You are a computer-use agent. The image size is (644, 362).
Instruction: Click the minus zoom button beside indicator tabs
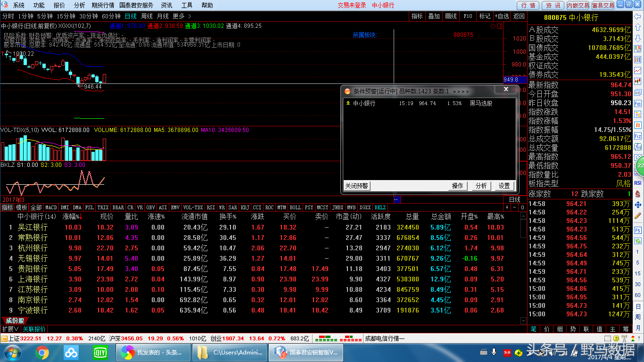point(515,207)
